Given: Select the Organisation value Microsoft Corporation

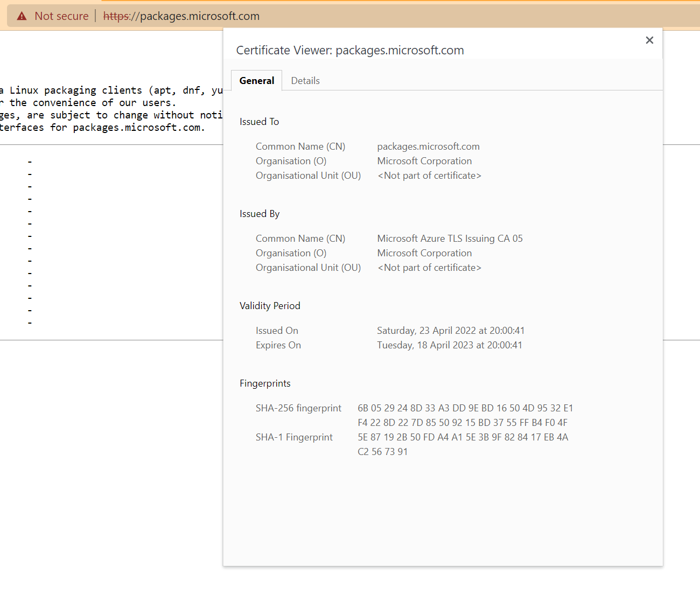Looking at the screenshot, I should click(x=424, y=160).
